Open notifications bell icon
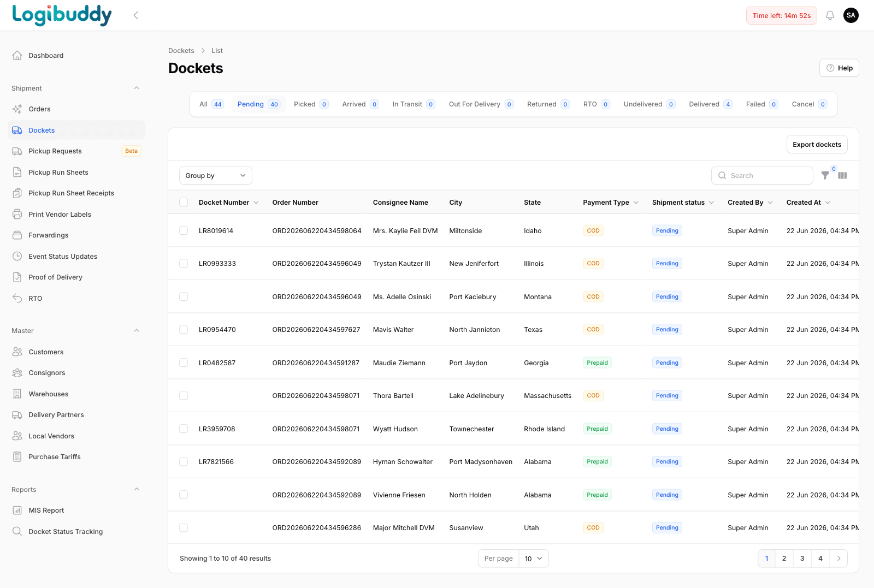The image size is (874, 588). point(830,15)
